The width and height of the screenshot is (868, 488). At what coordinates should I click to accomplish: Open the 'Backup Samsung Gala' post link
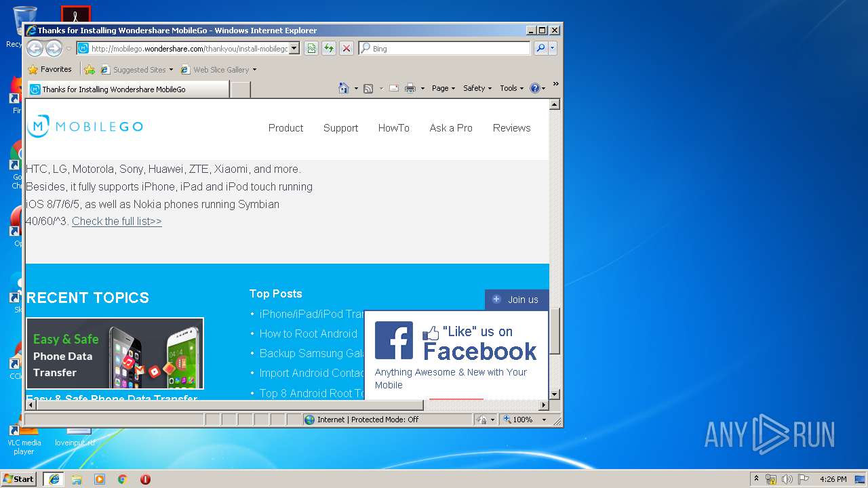(x=312, y=353)
